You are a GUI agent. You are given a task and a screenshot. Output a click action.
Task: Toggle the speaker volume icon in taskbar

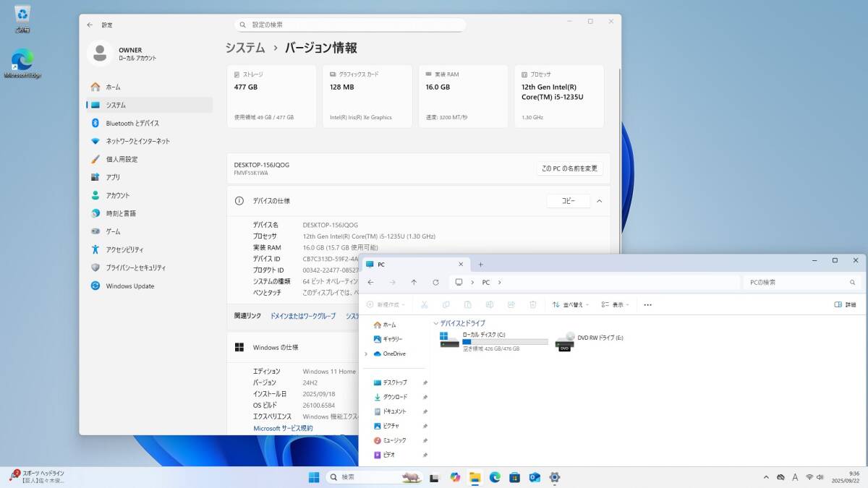click(820, 477)
